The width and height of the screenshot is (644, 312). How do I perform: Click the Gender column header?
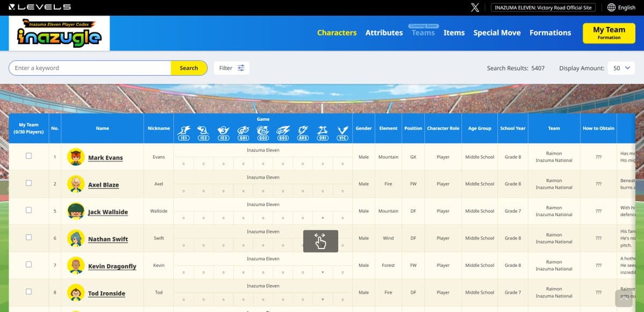coord(364,128)
